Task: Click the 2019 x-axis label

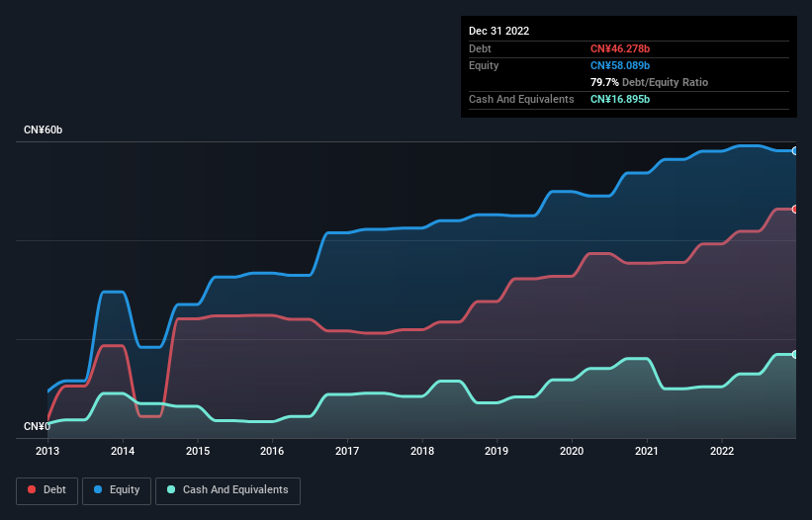Action: pos(496,451)
